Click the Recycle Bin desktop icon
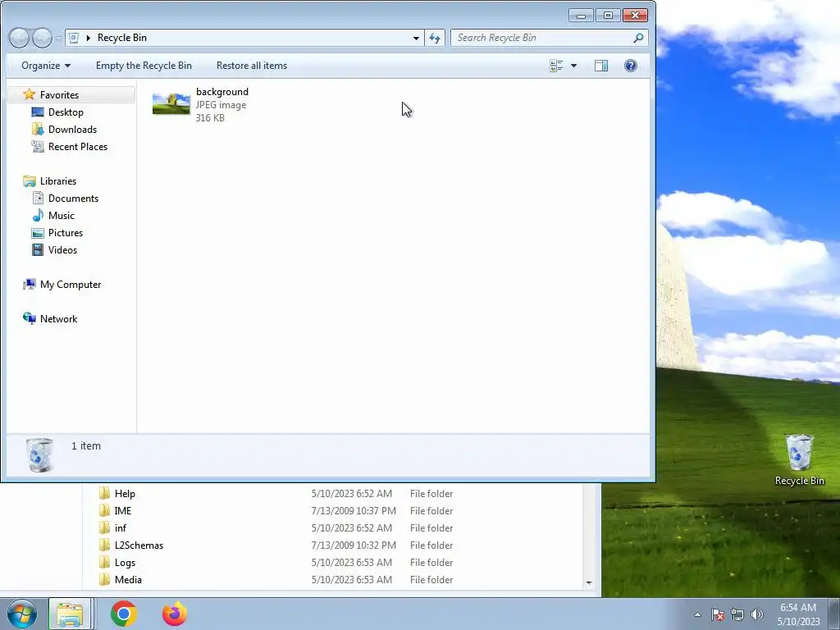This screenshot has width=840, height=630. point(799,459)
